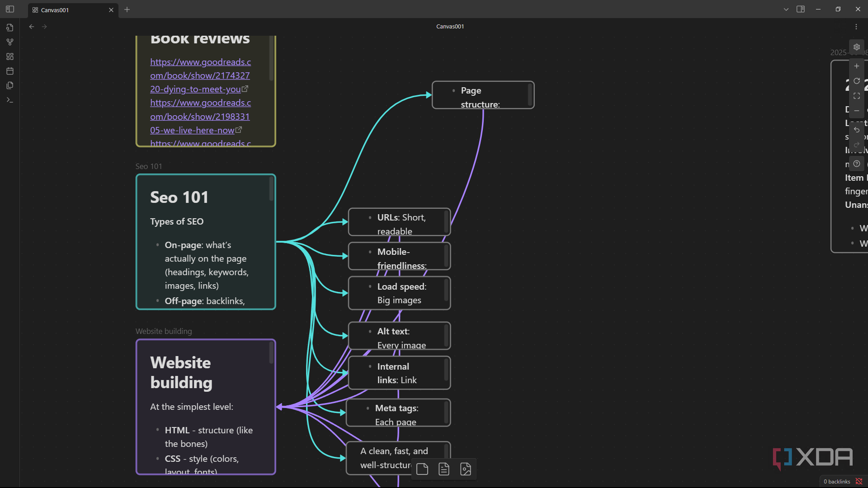Toggle the right sidebar panel

click(801, 9)
